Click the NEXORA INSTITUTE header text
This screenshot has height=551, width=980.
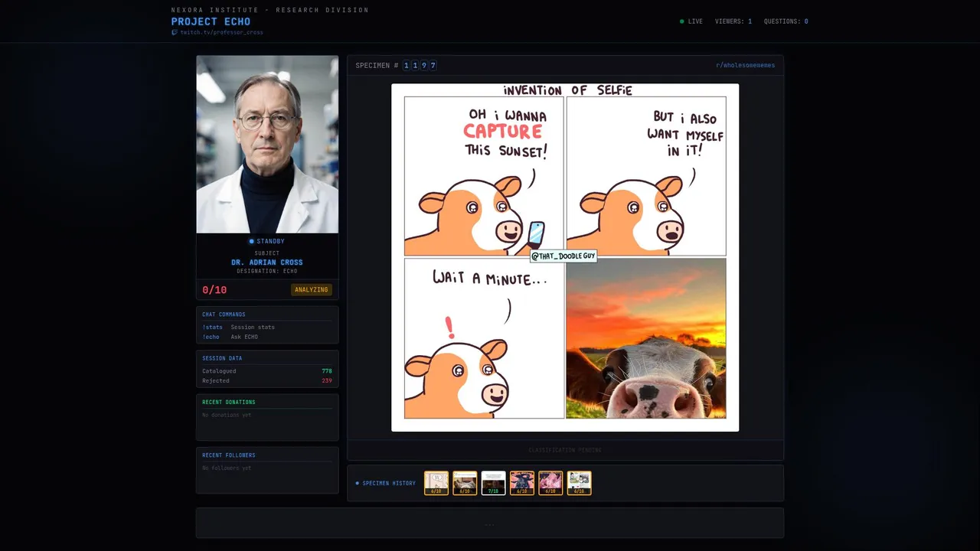(x=270, y=10)
